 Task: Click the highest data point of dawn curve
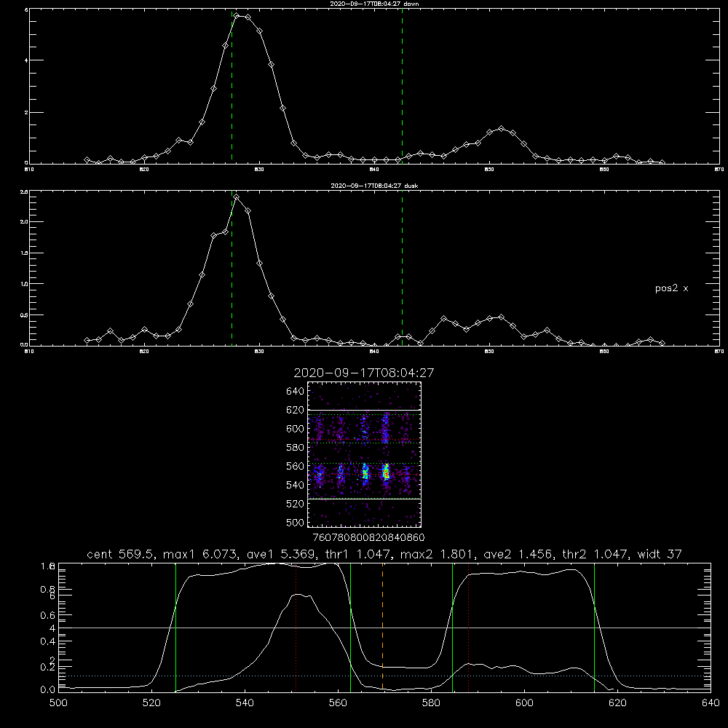(x=237, y=16)
